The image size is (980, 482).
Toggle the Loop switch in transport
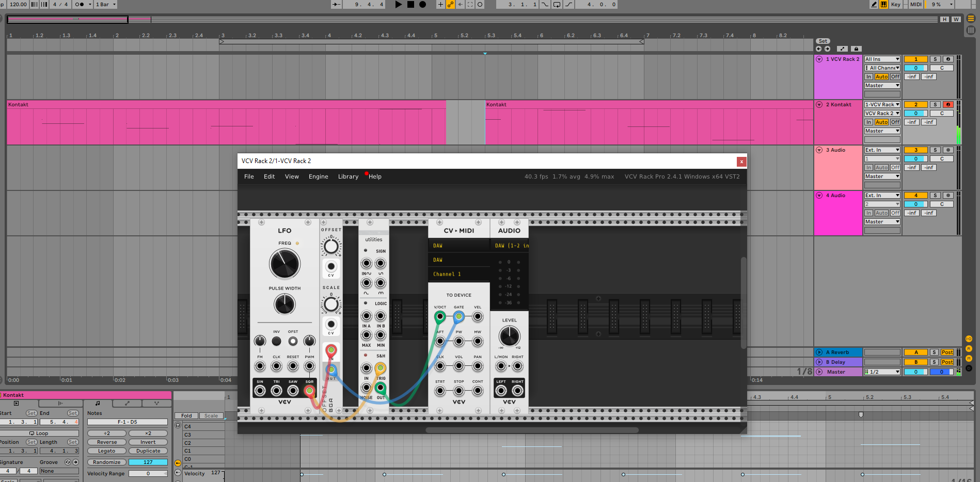pyautogui.click(x=557, y=4)
